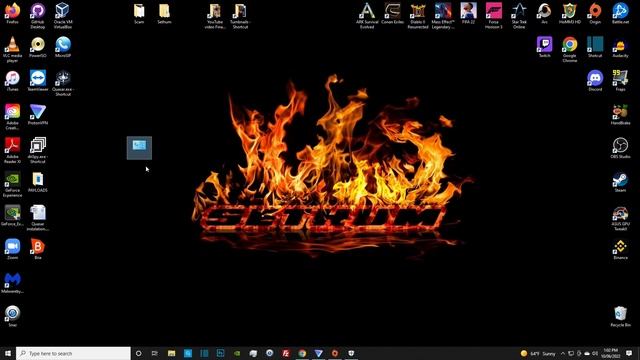Select the HoMM3 HD desktop icon
Image resolution: width=640 pixels, height=360 pixels.
point(570,13)
